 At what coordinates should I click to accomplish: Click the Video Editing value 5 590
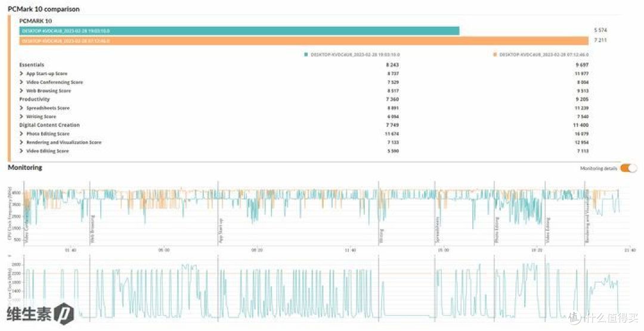(393, 151)
